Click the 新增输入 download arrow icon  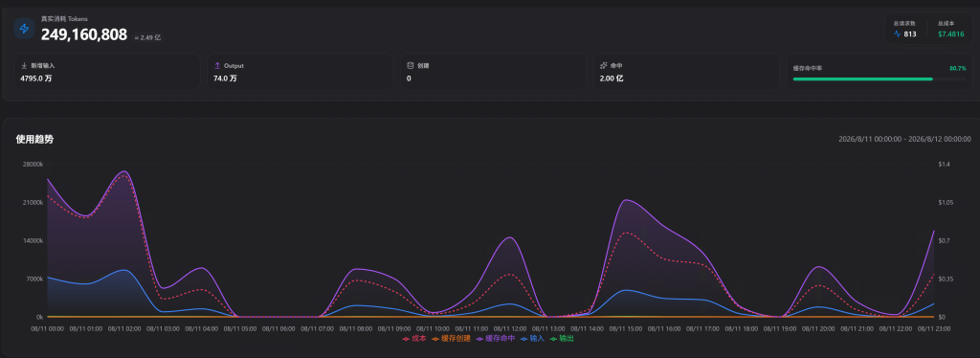[x=24, y=65]
